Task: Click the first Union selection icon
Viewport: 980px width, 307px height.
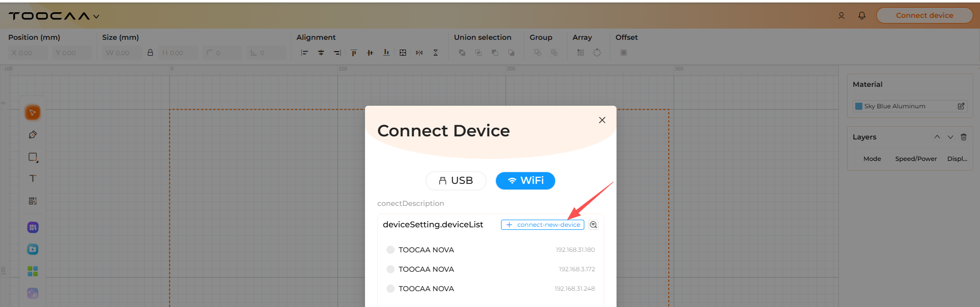Action: pyautogui.click(x=462, y=53)
